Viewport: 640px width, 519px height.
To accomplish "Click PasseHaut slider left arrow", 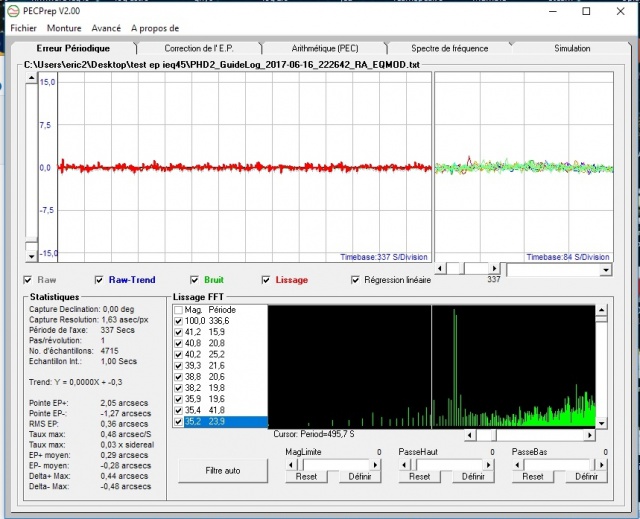I will coord(404,464).
